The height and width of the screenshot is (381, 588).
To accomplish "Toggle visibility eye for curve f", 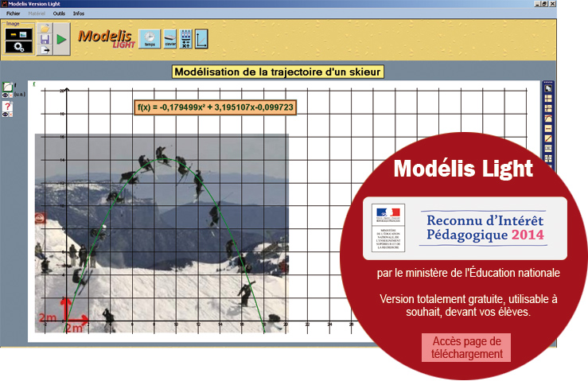I will click(x=5, y=95).
